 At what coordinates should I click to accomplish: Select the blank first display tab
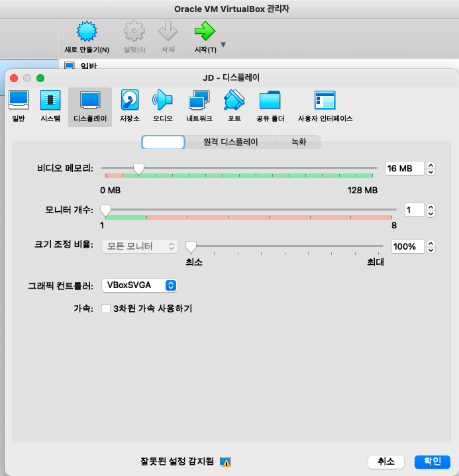point(163,142)
